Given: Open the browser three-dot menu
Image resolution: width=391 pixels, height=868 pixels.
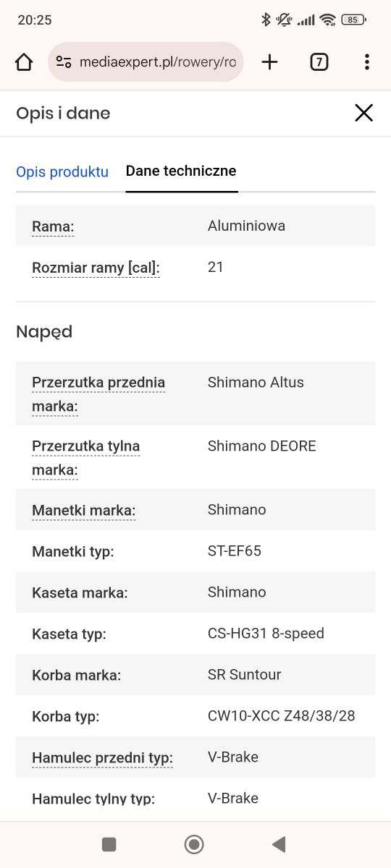Looking at the screenshot, I should tap(367, 62).
